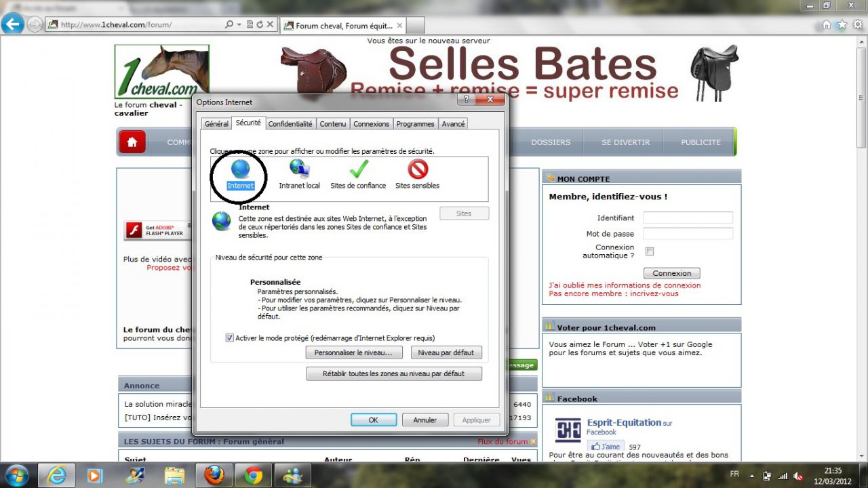The width and height of the screenshot is (868, 488).
Task: Click the Identifiant input field
Action: pos(688,218)
